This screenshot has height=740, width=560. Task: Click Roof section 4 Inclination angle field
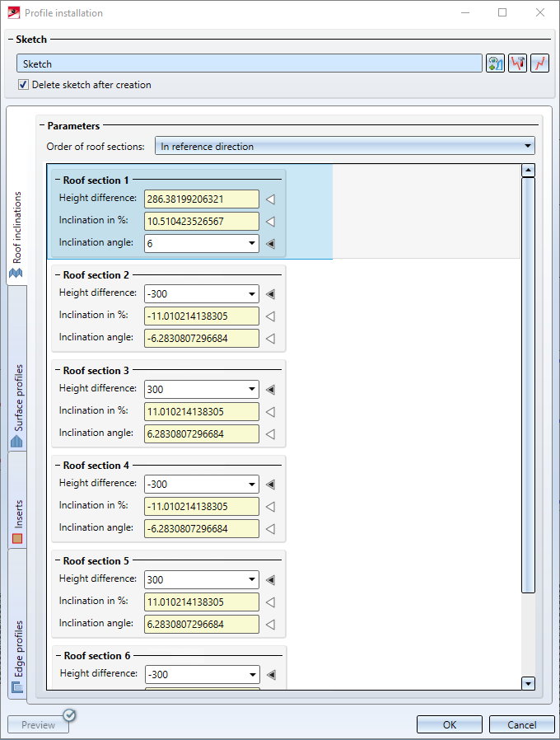click(x=202, y=528)
